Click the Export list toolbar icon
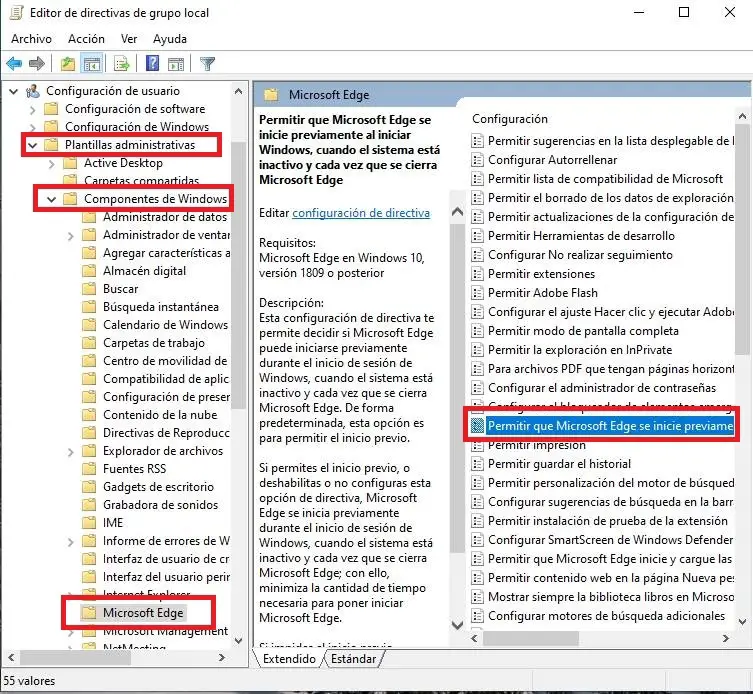The height and width of the screenshot is (694, 753). [x=121, y=63]
